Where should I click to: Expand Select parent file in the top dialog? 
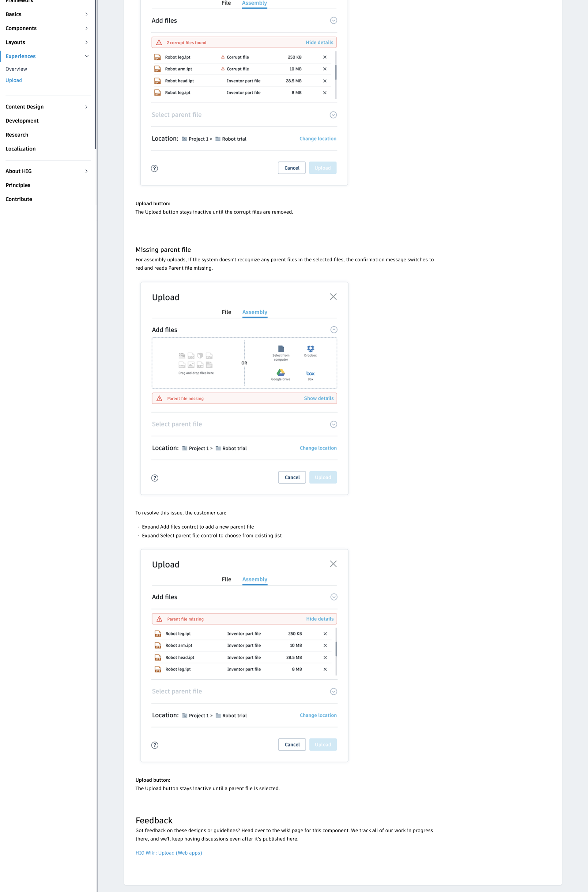333,115
